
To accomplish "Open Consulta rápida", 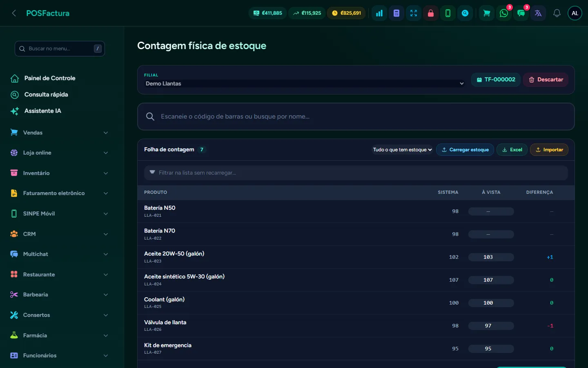I will pyautogui.click(x=46, y=94).
